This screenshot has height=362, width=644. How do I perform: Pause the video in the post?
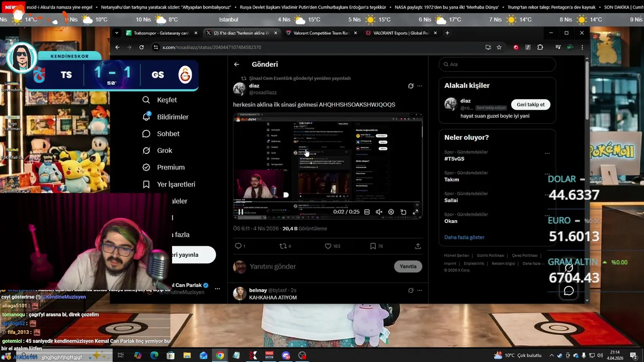click(241, 212)
